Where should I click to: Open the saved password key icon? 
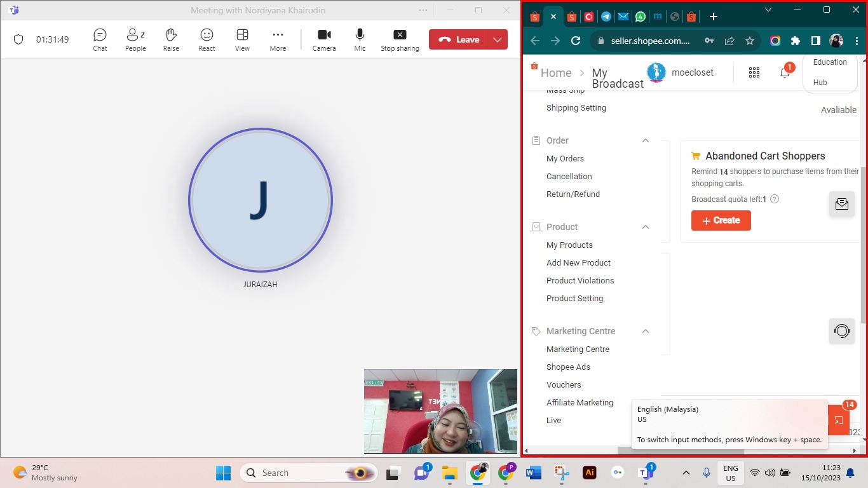709,41
